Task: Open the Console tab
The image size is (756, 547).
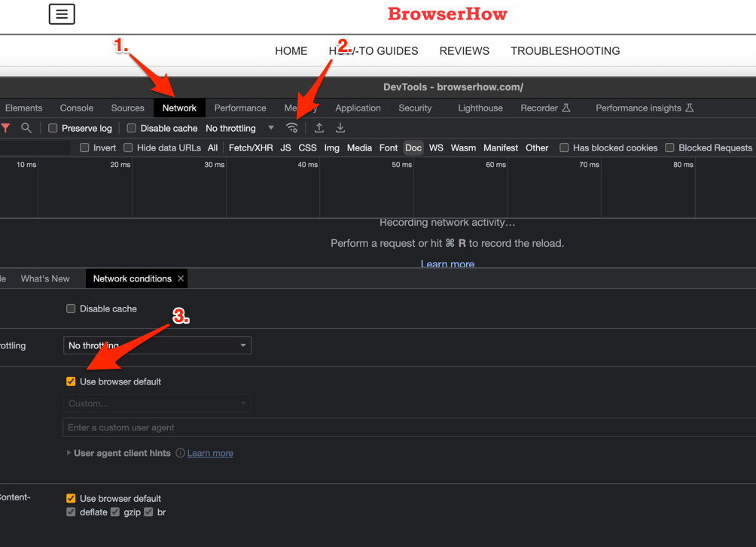Action: [77, 108]
